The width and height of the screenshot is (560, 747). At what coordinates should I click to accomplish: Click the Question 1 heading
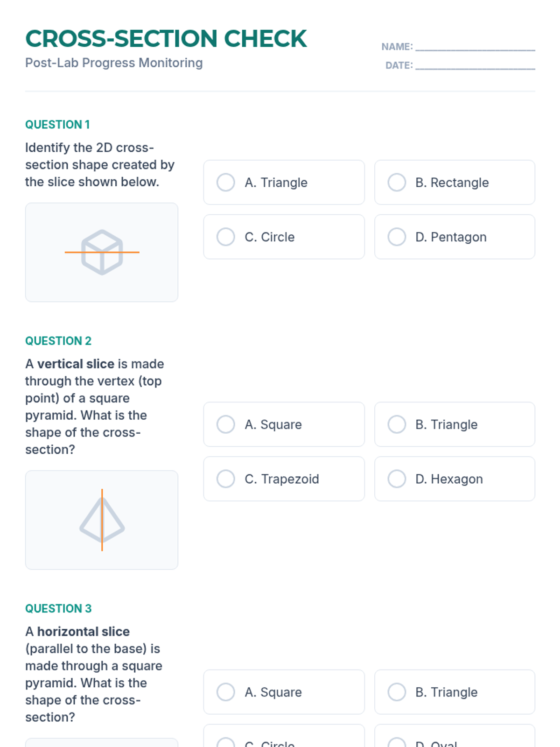[57, 125]
